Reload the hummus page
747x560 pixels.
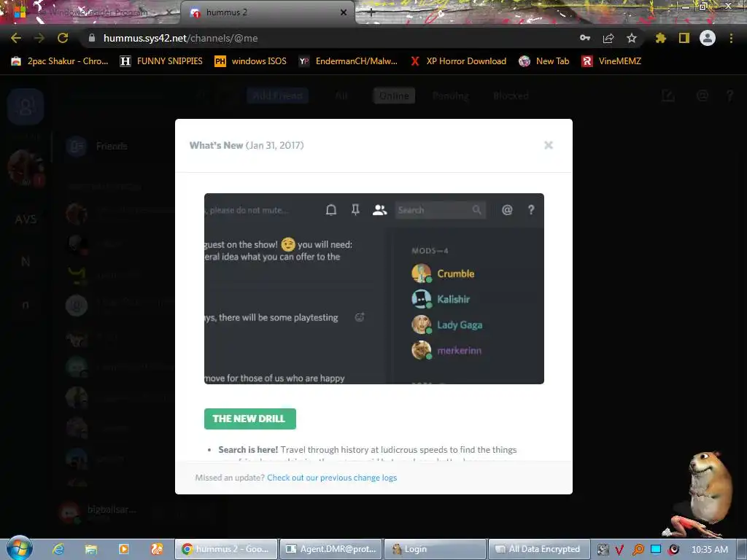63,38
